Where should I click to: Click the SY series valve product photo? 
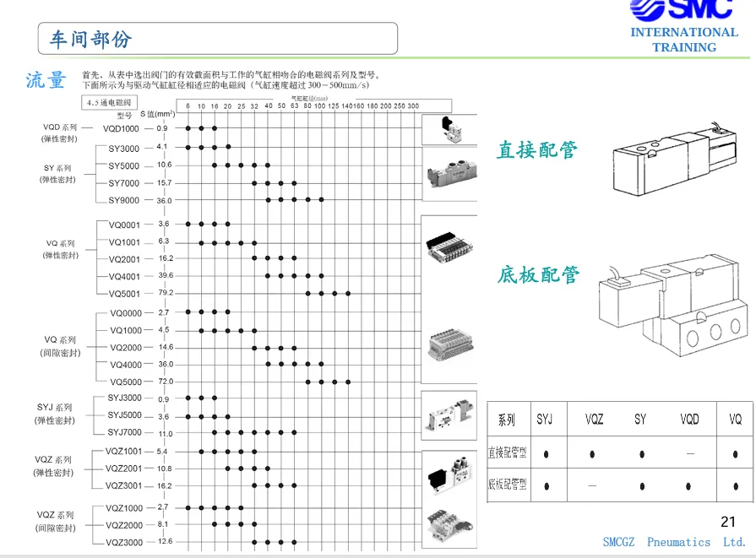452,174
